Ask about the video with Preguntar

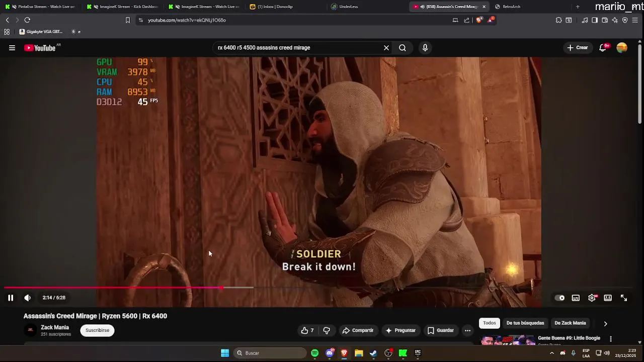(400, 330)
